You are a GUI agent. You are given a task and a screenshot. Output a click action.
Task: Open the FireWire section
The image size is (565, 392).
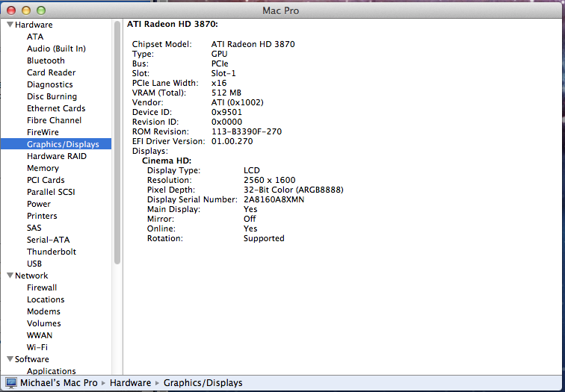tap(43, 132)
